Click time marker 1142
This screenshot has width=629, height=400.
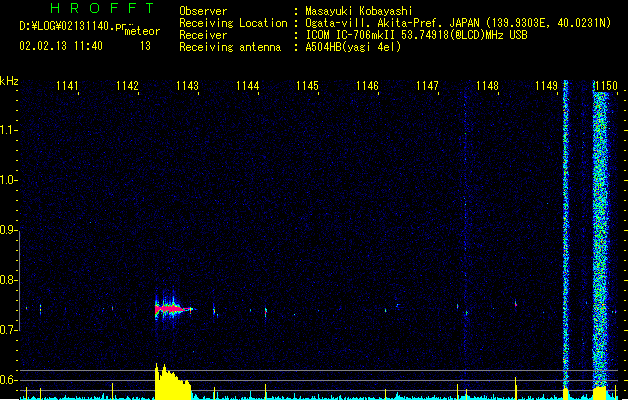click(x=127, y=86)
